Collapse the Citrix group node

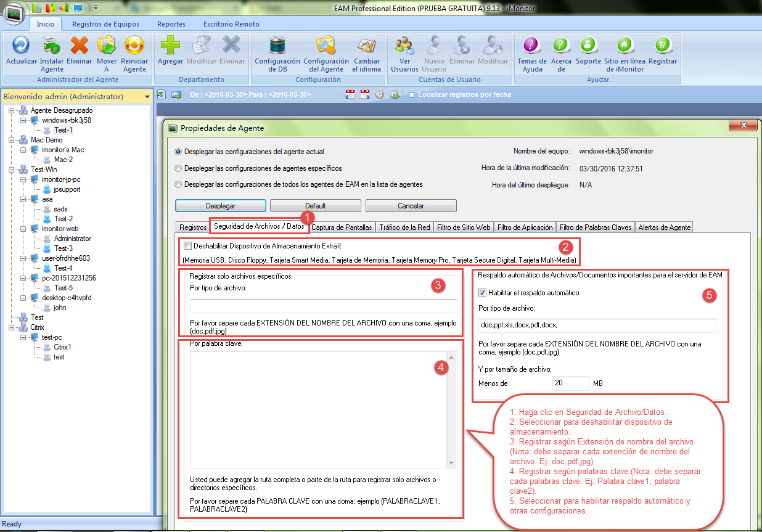(12, 327)
